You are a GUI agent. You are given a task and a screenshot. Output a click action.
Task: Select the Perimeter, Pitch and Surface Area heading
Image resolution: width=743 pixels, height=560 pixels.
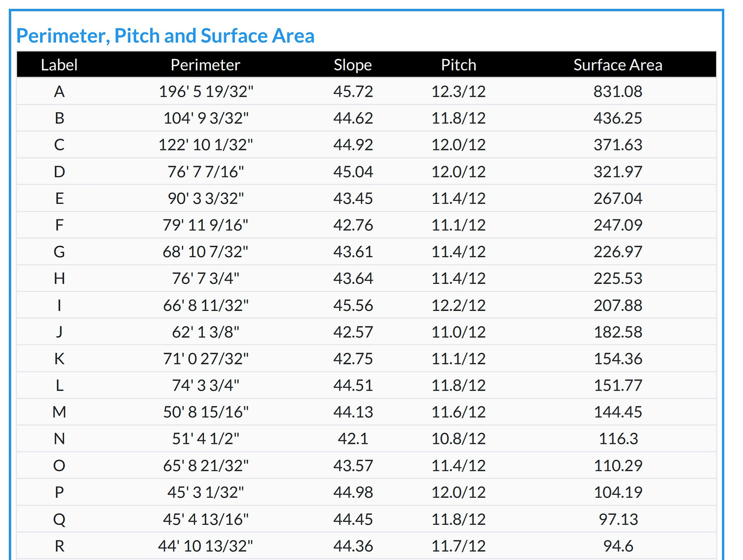click(x=165, y=36)
